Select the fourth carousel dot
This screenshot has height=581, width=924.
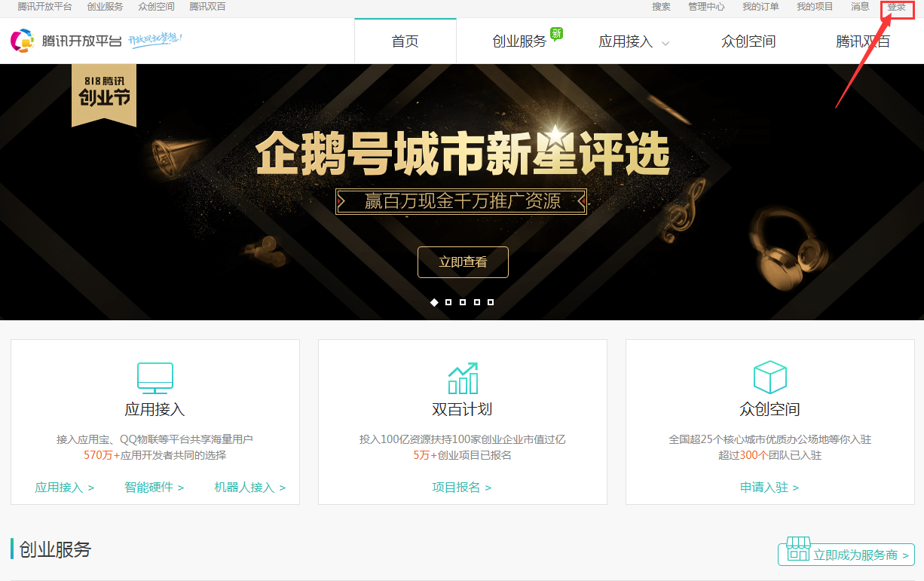point(476,302)
